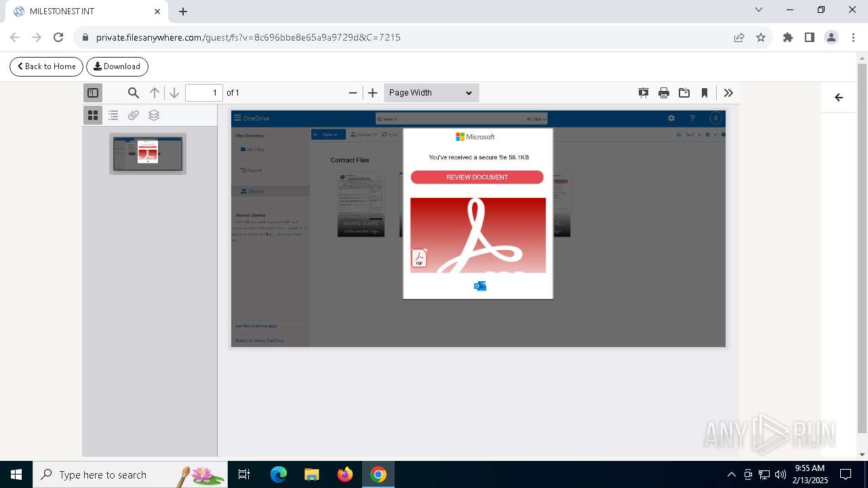The image size is (868, 488).
Task: Open network status in tray
Action: coord(764,474)
